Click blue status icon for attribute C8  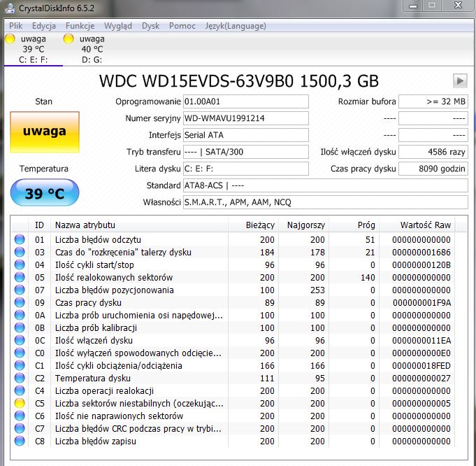[20, 441]
